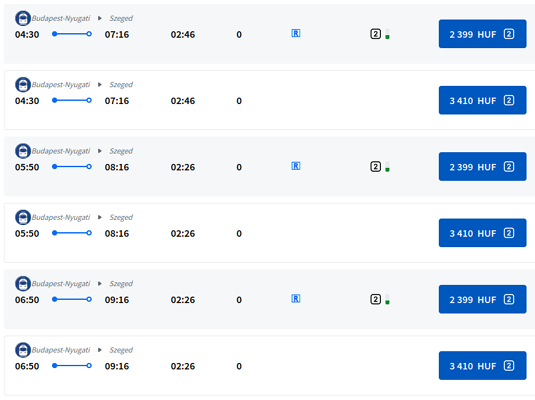Click the R reservation icon on the 05:50 trip
This screenshot has height=400, width=535.
[x=296, y=166]
